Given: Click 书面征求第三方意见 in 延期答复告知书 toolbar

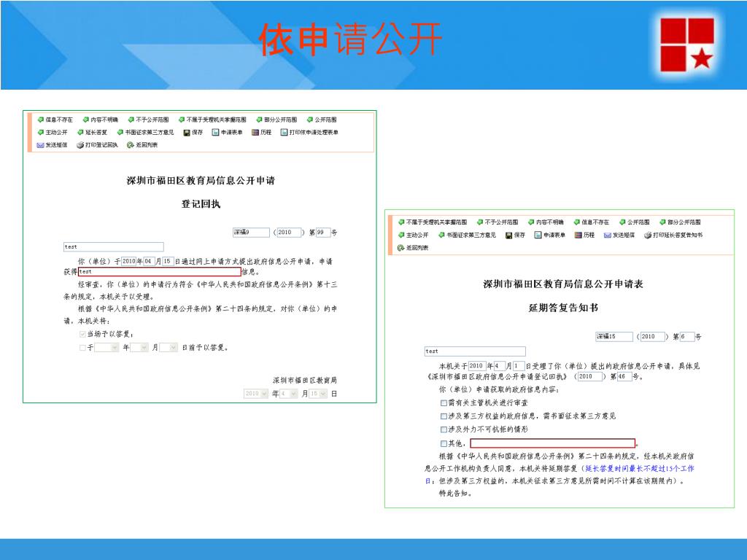Looking at the screenshot, I should tap(467, 235).
